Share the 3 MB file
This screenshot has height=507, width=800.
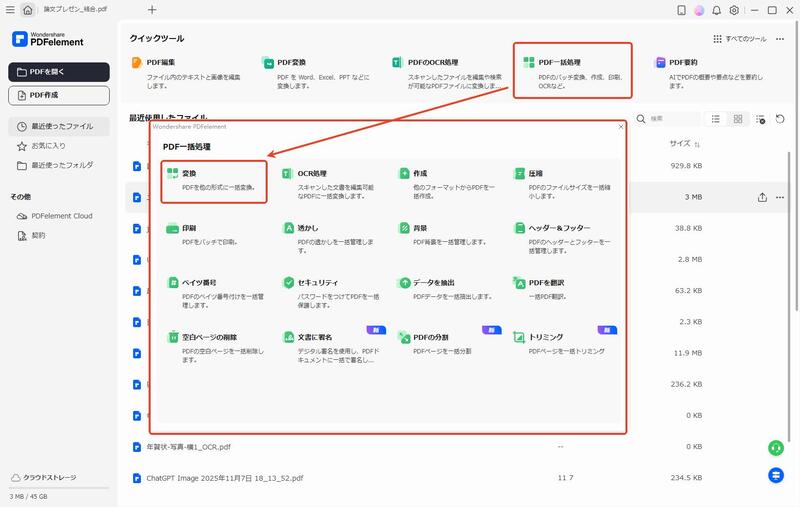click(x=762, y=197)
